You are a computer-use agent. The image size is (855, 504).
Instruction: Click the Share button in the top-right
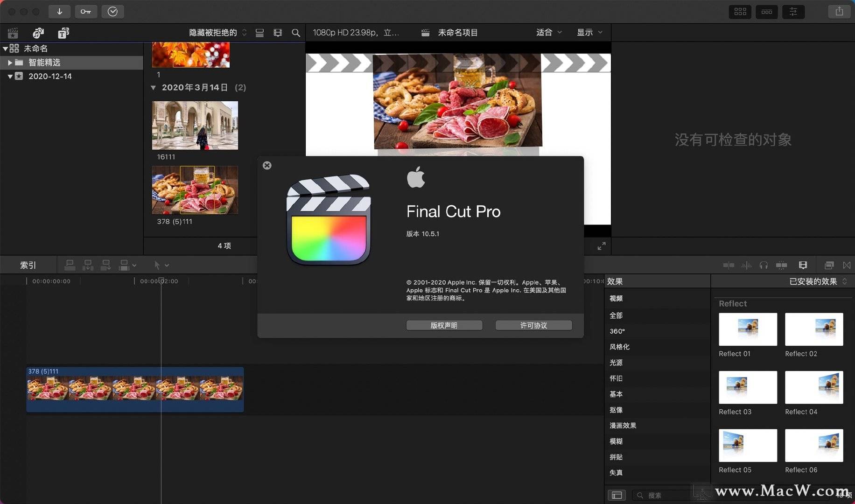coord(839,12)
